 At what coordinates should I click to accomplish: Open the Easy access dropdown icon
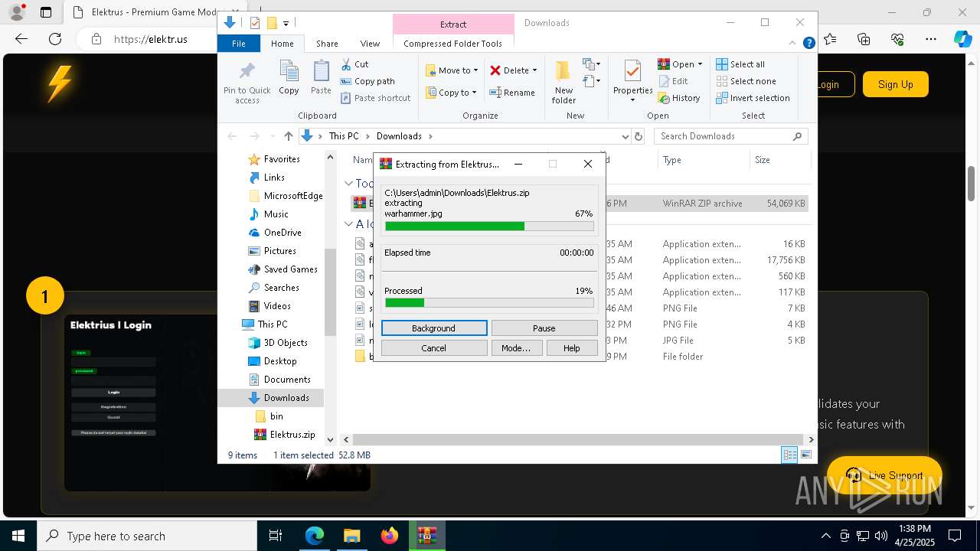pyautogui.click(x=591, y=81)
